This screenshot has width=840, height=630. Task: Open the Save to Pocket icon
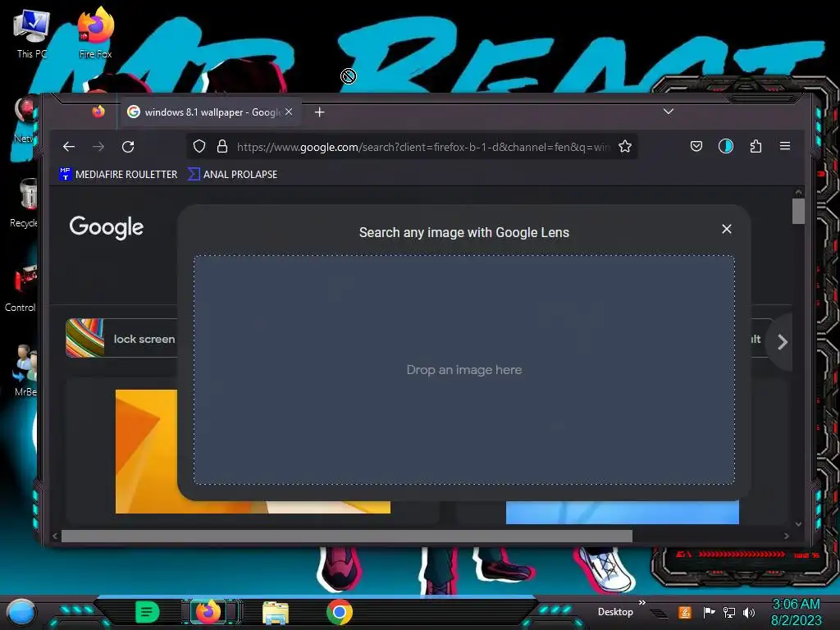[696, 146]
